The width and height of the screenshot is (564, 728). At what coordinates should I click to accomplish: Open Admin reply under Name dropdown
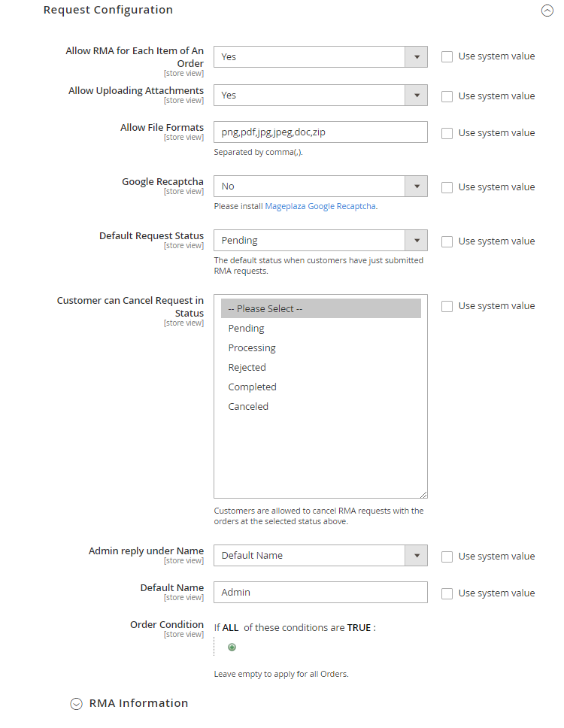[x=320, y=556]
